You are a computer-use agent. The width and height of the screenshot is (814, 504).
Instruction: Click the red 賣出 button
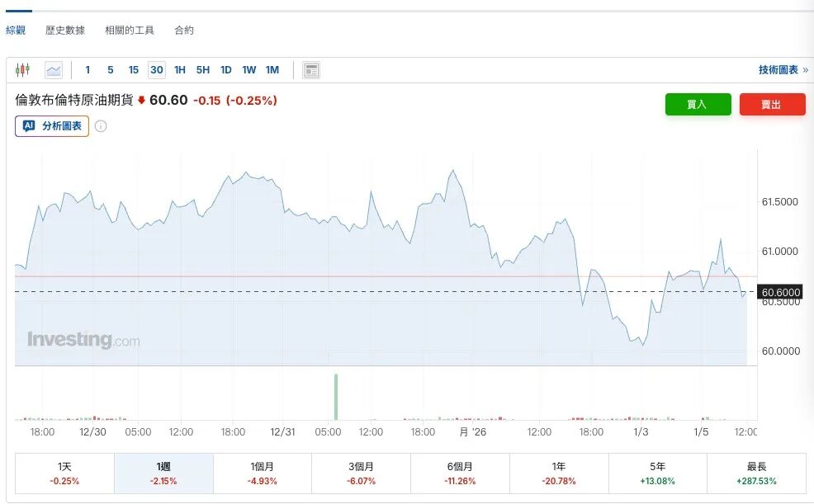point(772,105)
